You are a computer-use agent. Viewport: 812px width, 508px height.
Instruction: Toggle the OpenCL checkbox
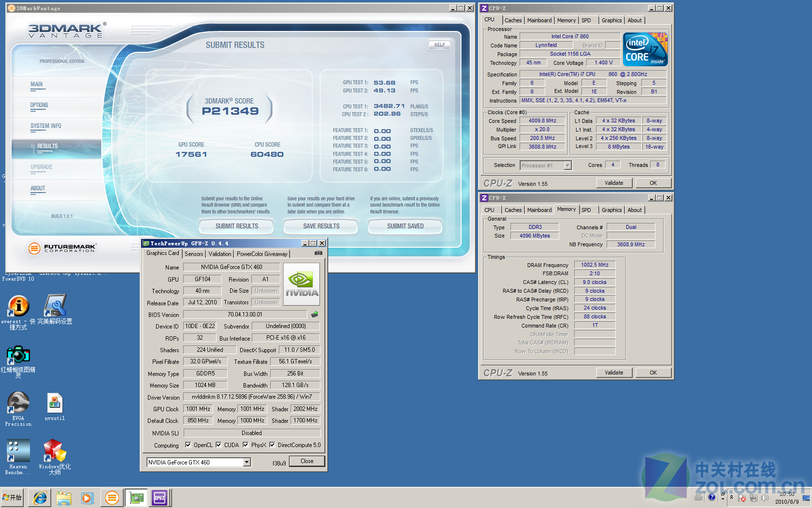(x=188, y=445)
